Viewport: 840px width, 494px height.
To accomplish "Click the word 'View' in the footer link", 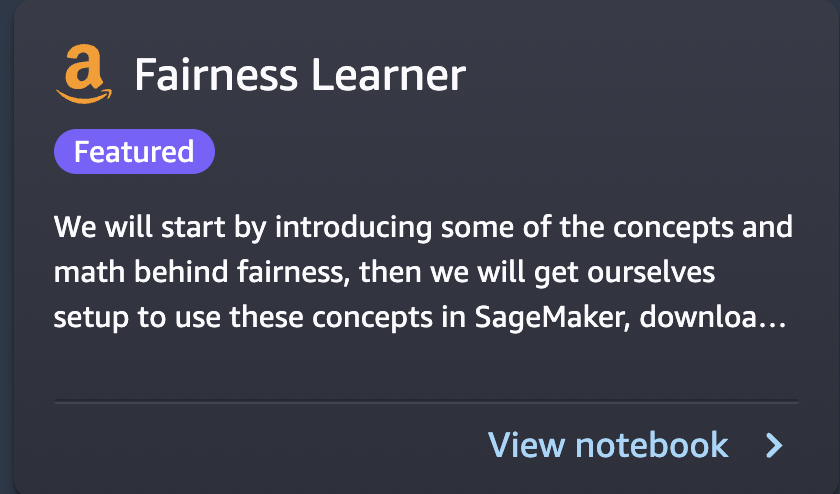I will 526,445.
